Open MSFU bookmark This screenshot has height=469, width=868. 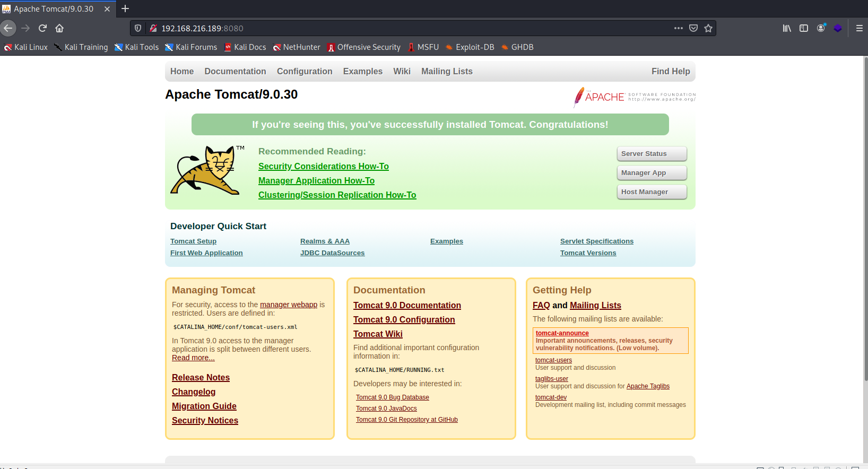(x=423, y=47)
